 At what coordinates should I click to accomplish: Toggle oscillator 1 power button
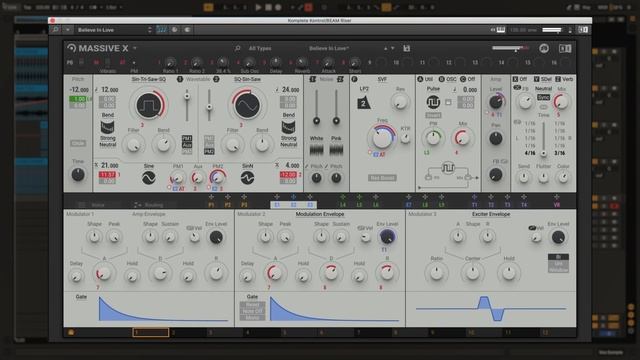pyautogui.click(x=180, y=79)
